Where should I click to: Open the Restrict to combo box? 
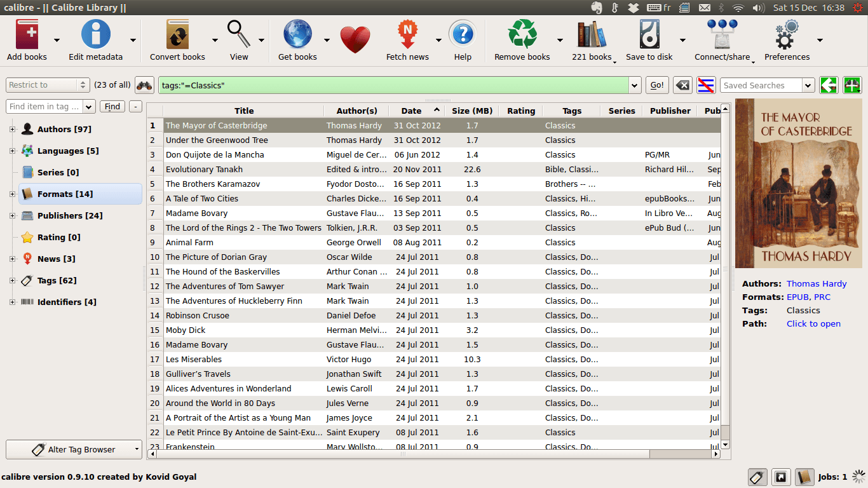point(48,85)
